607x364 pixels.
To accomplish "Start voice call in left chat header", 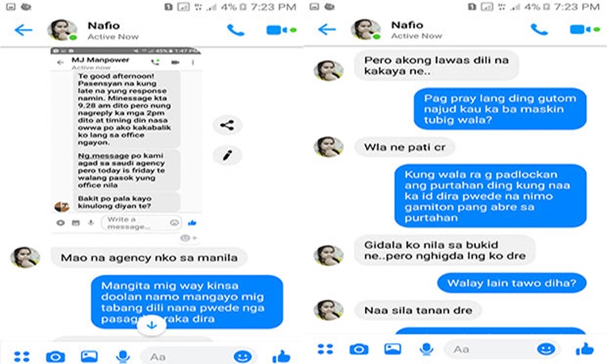I will [236, 30].
